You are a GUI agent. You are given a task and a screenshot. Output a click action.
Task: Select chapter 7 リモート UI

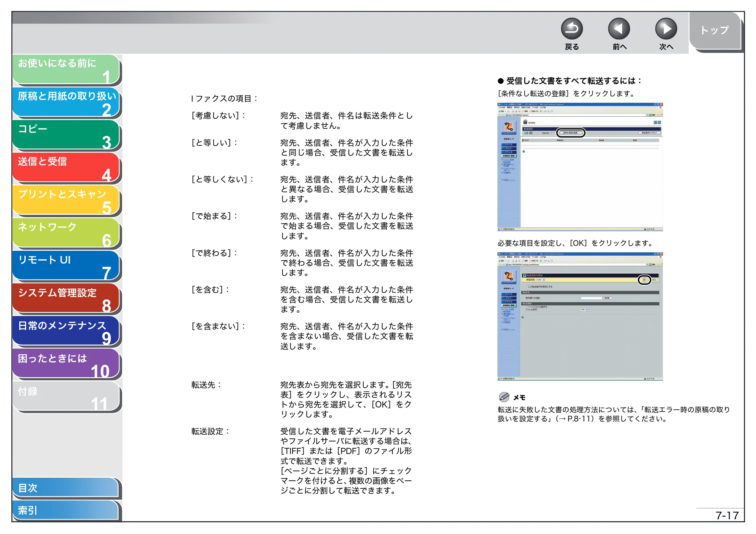[x=66, y=266]
